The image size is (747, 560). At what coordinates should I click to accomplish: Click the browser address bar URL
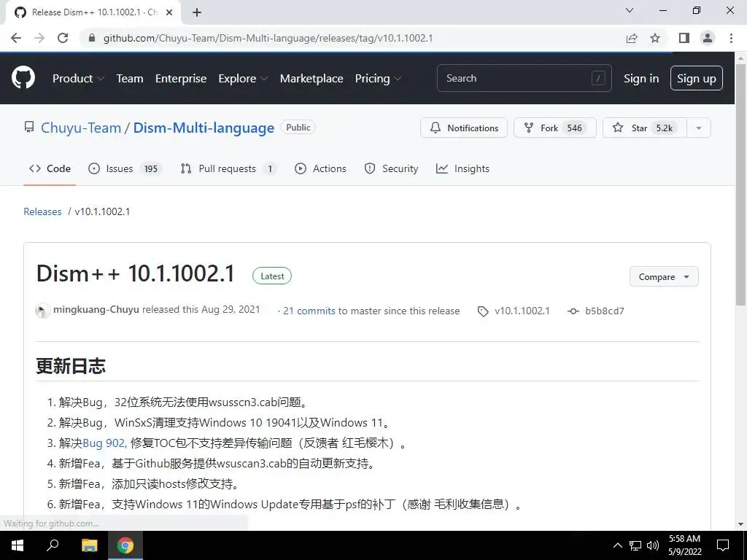[x=268, y=38]
